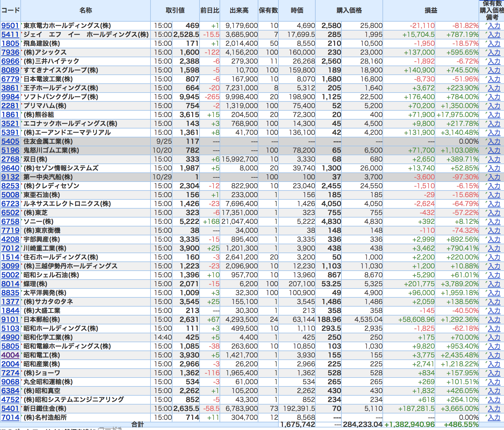Open 入力 link for 住友金属工業 row
This screenshot has width=504, height=430.
(494, 142)
